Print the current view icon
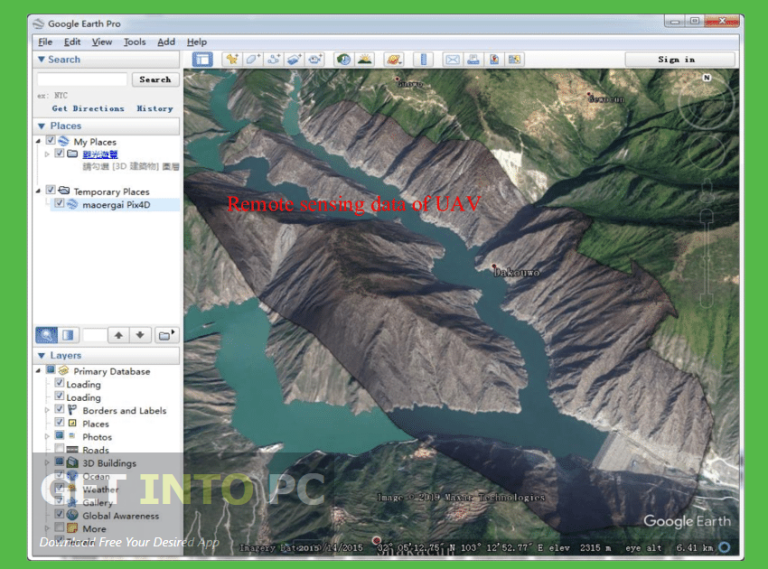The height and width of the screenshot is (569, 768). click(473, 60)
